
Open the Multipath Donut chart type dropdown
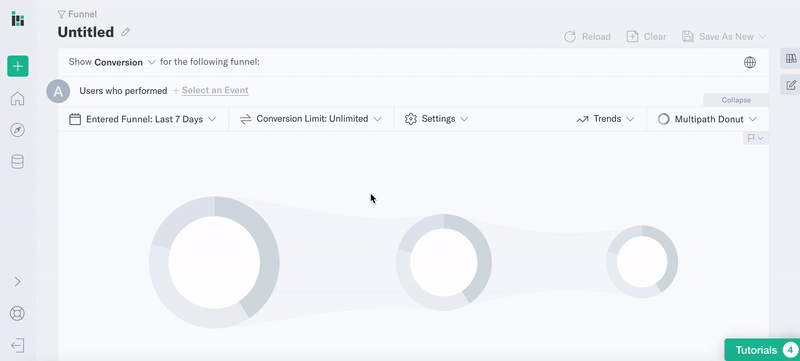click(707, 119)
